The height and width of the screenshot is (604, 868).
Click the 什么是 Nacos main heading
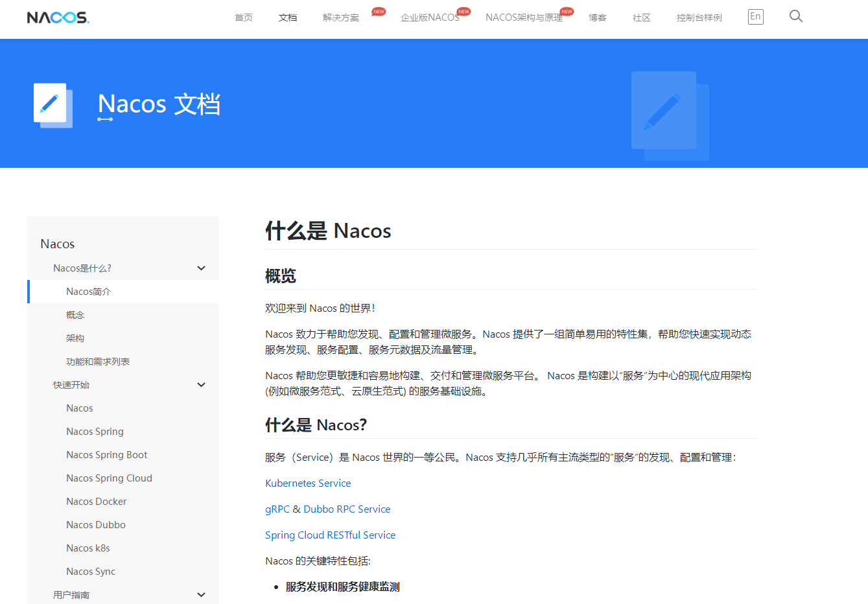point(328,231)
